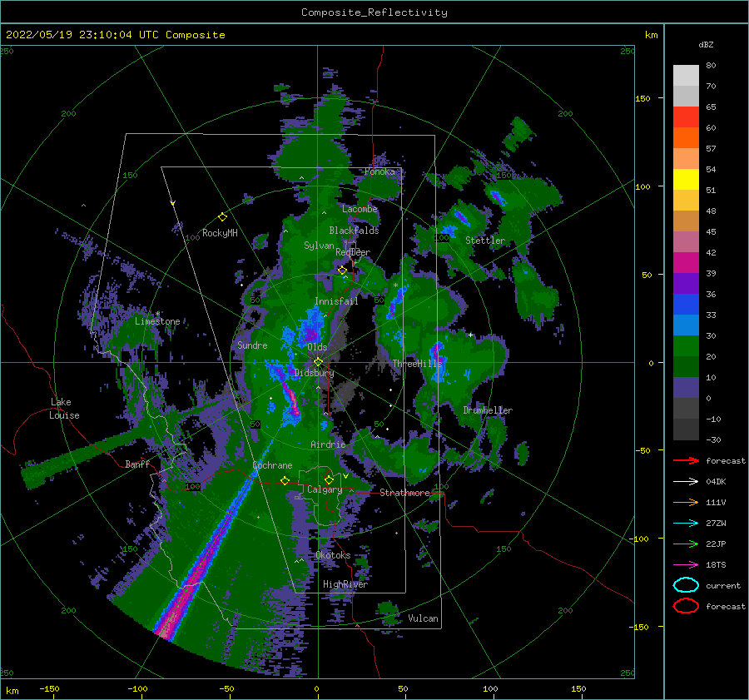Click the Vulcan label

click(x=423, y=618)
